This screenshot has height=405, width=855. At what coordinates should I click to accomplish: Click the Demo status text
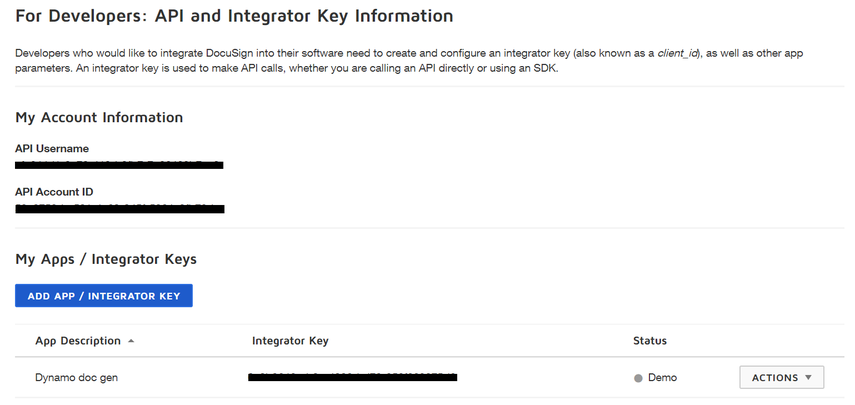[x=662, y=378]
